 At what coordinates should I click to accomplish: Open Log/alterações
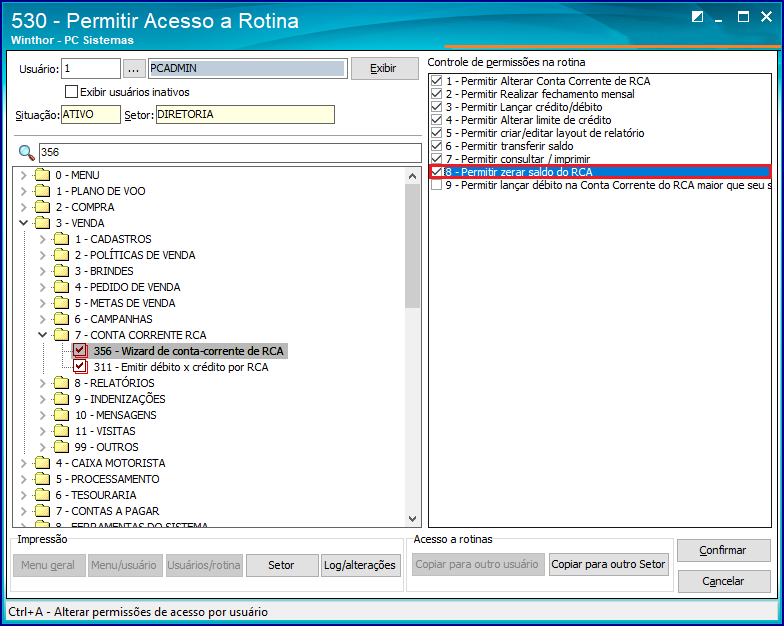click(360, 565)
